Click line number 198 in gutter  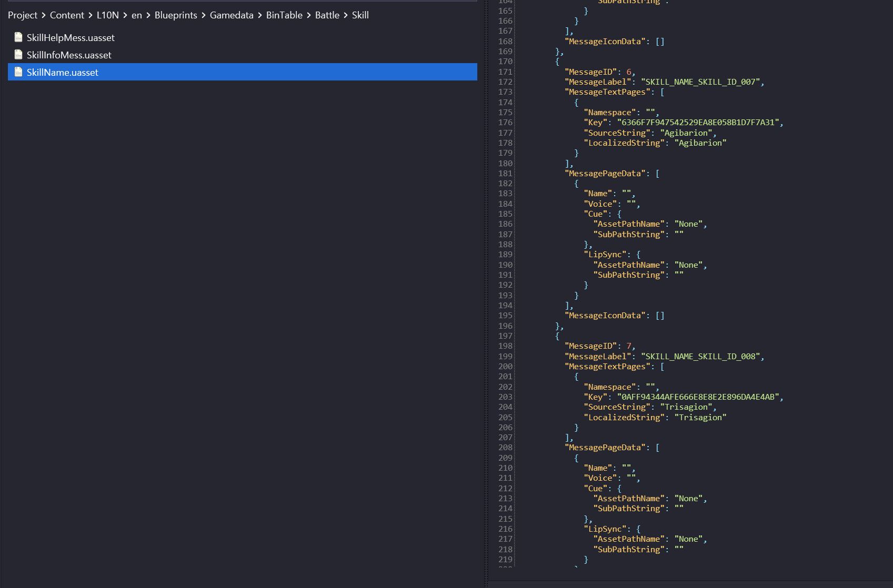click(505, 346)
